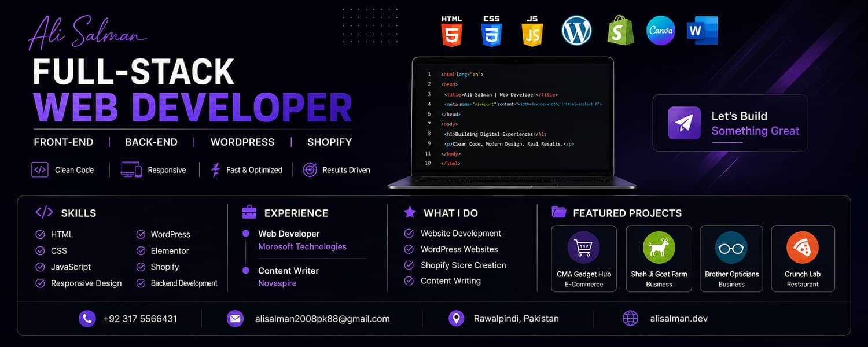Click the WORDPRESS label
The height and width of the screenshot is (347, 868).
[x=242, y=142]
